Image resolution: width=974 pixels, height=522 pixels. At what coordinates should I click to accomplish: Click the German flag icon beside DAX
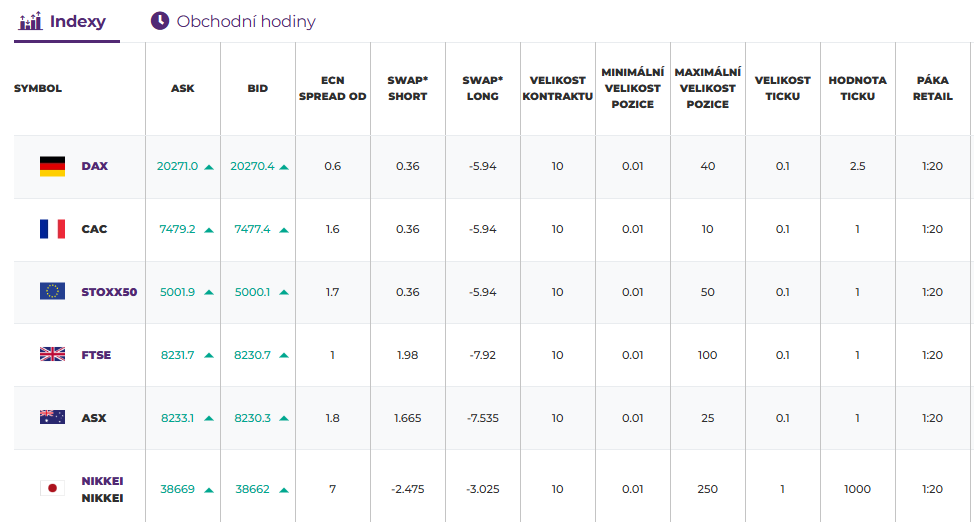[x=52, y=166]
